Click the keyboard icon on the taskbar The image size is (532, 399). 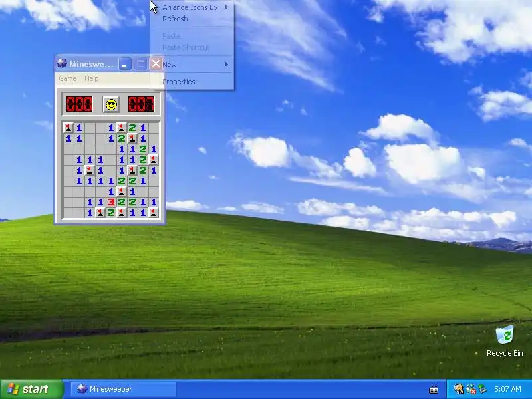pos(434,389)
